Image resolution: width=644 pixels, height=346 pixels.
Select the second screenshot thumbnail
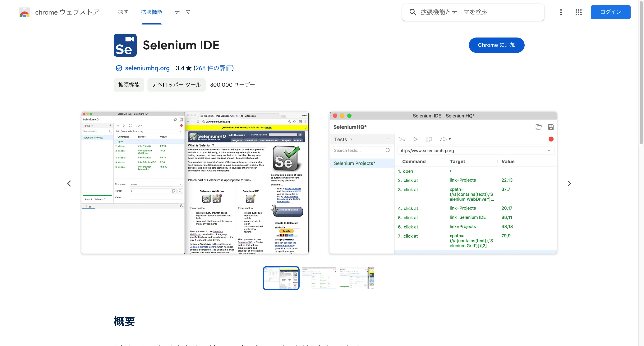(x=319, y=278)
